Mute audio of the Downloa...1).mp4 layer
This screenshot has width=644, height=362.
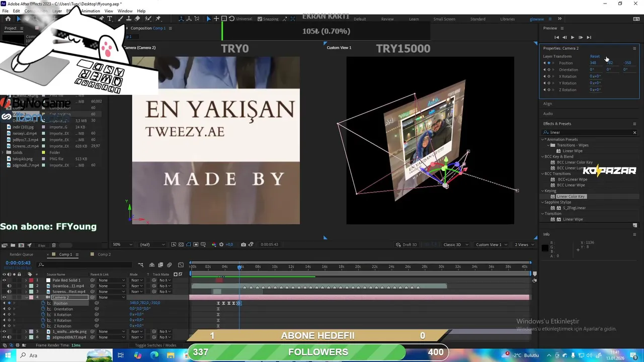(9, 286)
